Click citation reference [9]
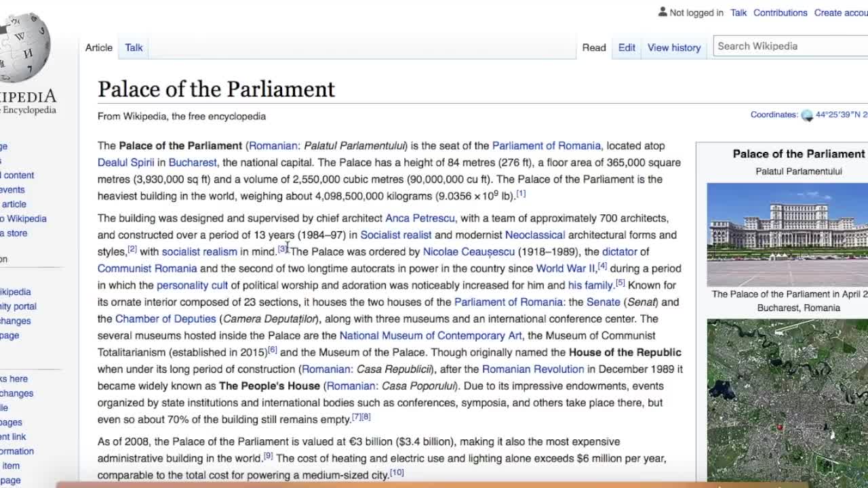The width and height of the screenshot is (868, 488). (x=268, y=456)
